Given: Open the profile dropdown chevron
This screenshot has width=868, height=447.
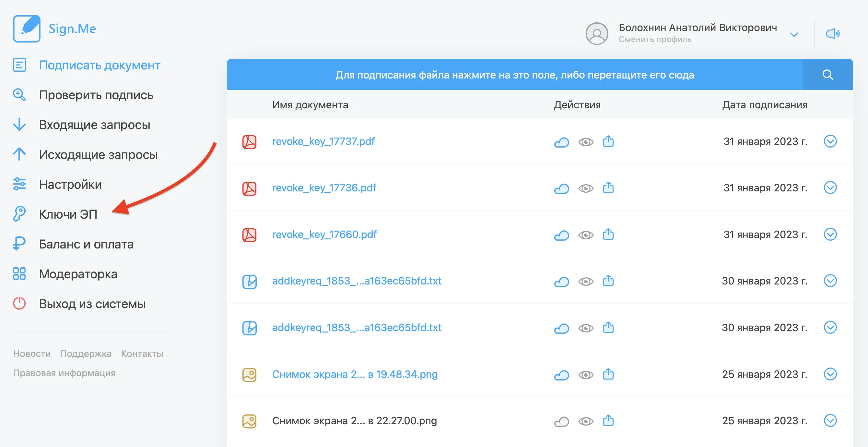Looking at the screenshot, I should [x=794, y=34].
